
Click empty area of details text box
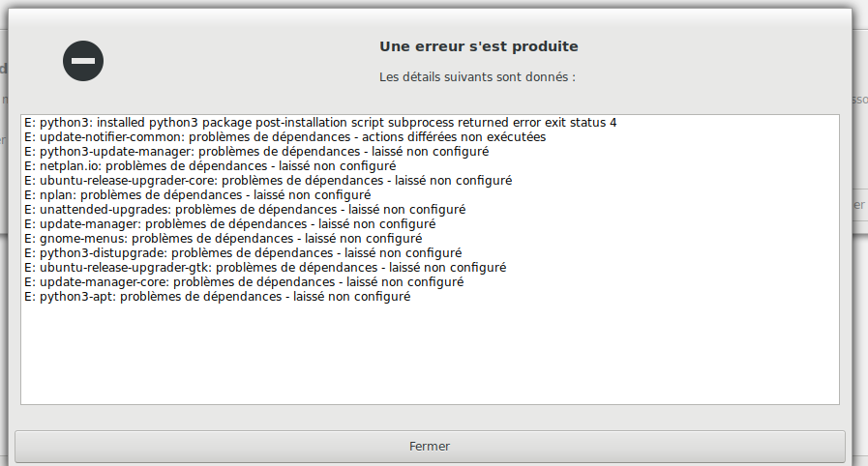pos(430,354)
